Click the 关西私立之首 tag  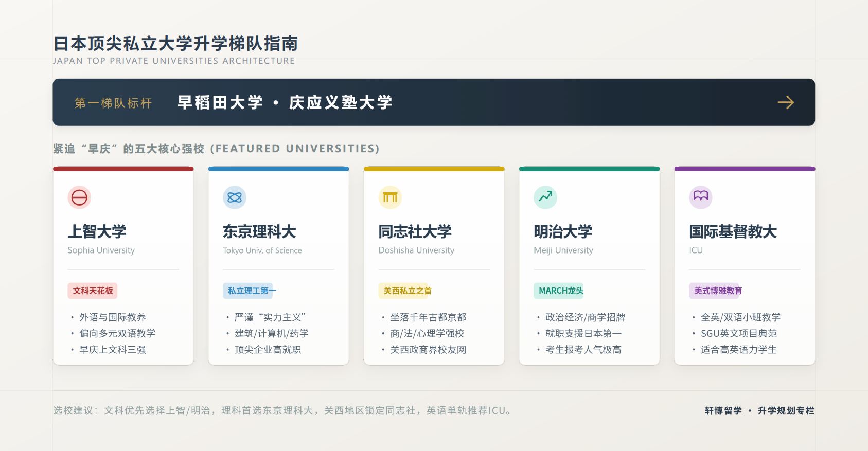(x=405, y=291)
